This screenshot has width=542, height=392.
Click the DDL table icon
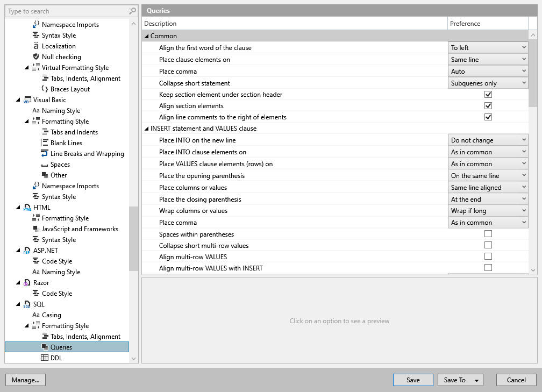pos(45,358)
